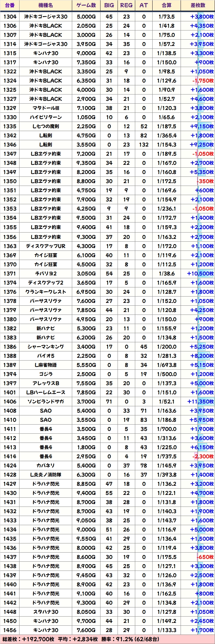Click the 機種名 column header
Viewport: 215px width, 644px height.
[46, 5]
